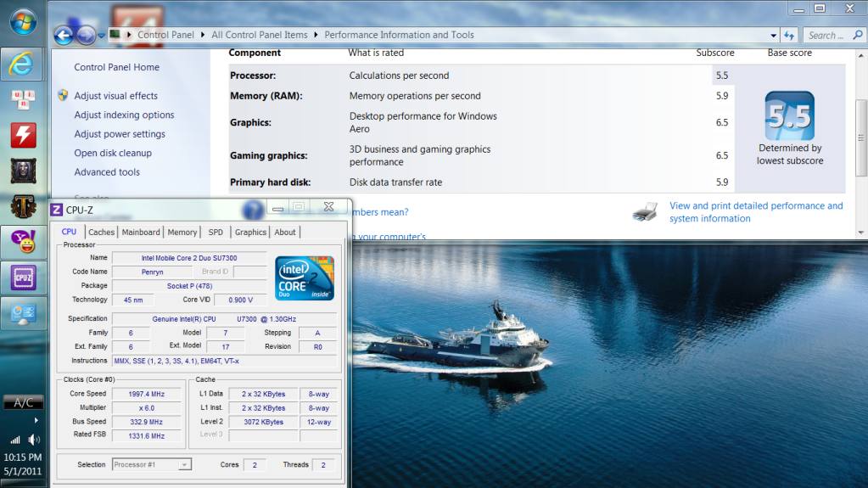Expand arrow after Control Panel breadcrumb
This screenshot has height=488, width=868.
203,35
